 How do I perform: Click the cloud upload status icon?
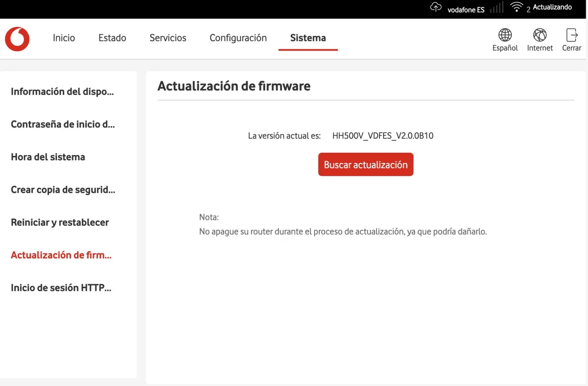[x=435, y=7]
